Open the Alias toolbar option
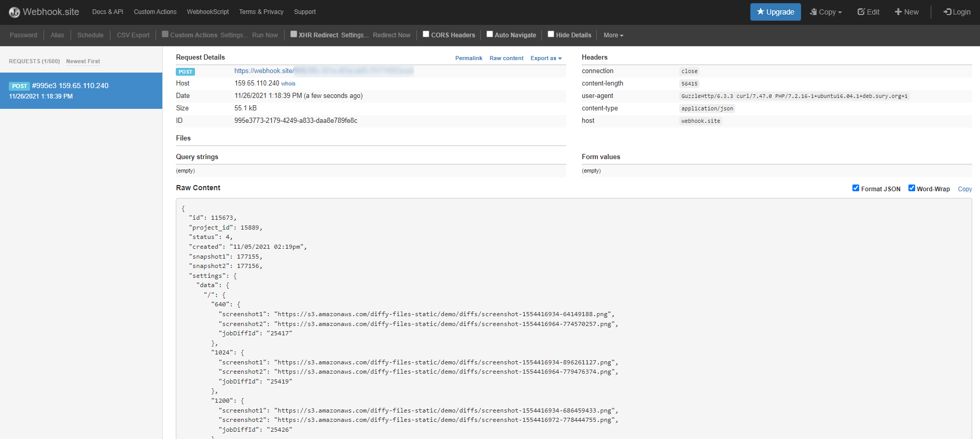 pyautogui.click(x=58, y=35)
